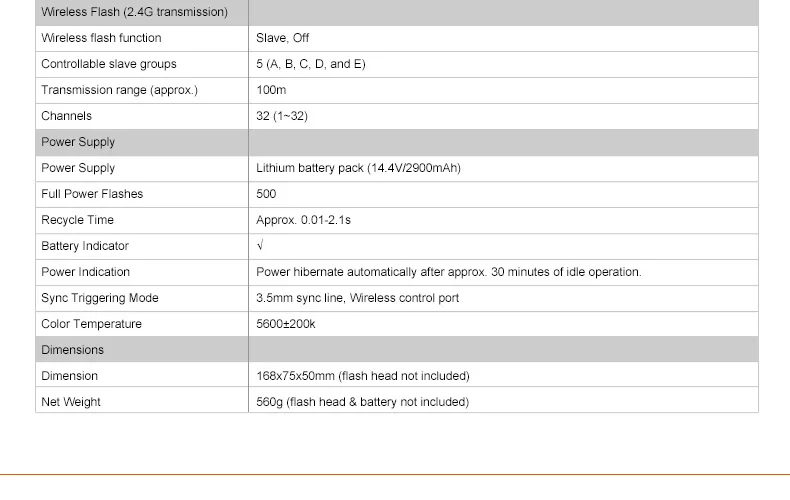The height and width of the screenshot is (500, 790).
Task: Select the Approx. 0.01-2.1s recycle time value
Action: pos(303,220)
